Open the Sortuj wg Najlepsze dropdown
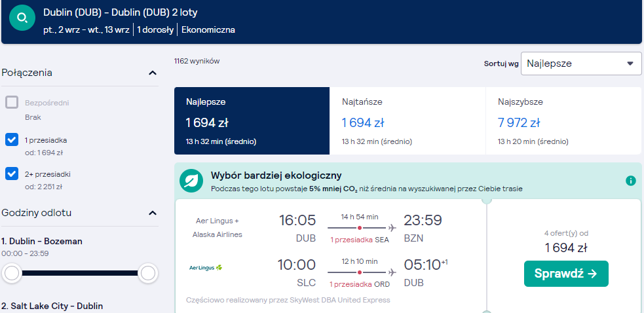 pos(581,64)
